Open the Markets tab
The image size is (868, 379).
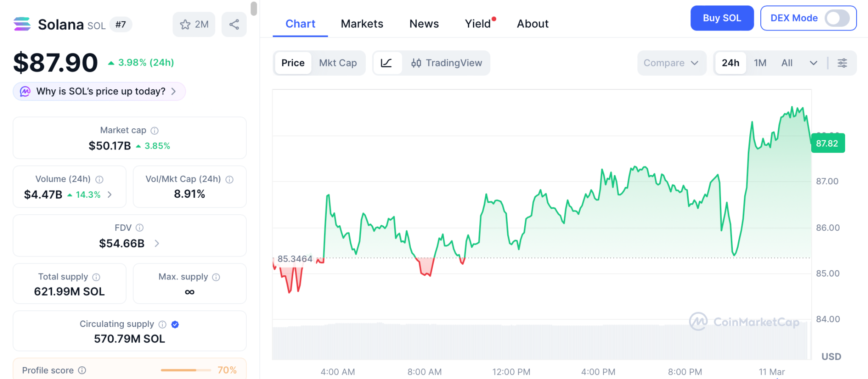click(362, 24)
